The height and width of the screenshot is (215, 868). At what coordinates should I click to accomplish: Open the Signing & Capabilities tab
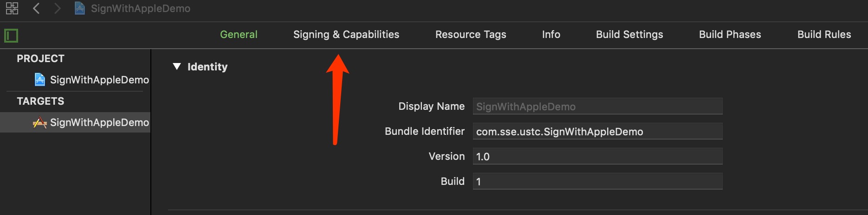[346, 35]
